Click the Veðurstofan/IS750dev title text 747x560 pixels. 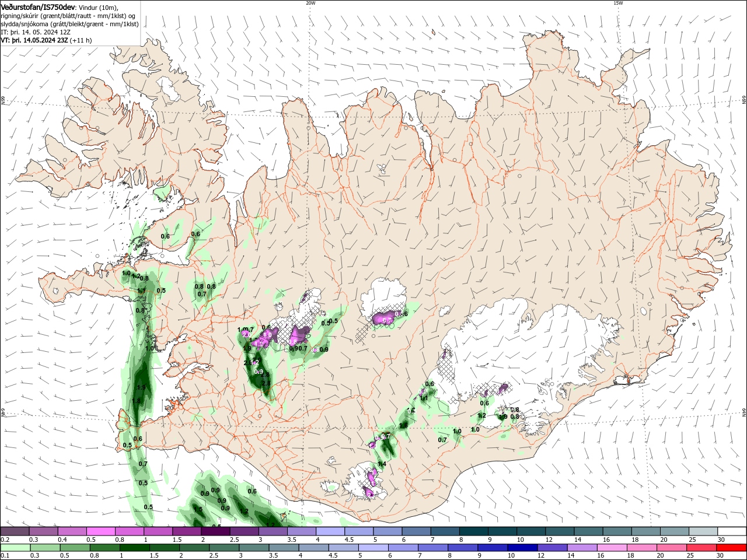[38, 6]
